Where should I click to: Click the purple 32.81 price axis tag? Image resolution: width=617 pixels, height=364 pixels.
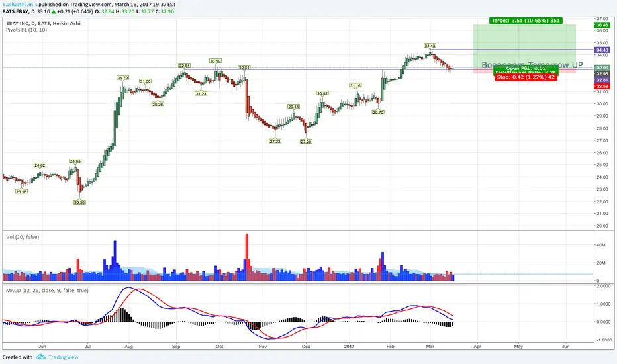click(602, 80)
